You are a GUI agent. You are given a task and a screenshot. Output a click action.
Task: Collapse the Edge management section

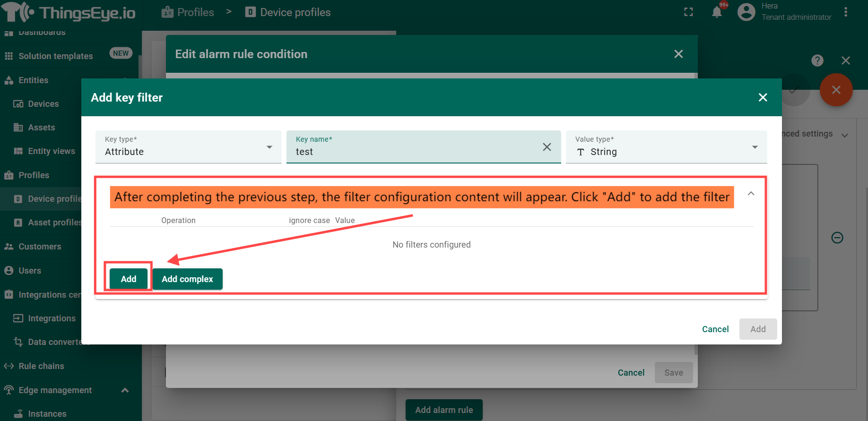[125, 390]
